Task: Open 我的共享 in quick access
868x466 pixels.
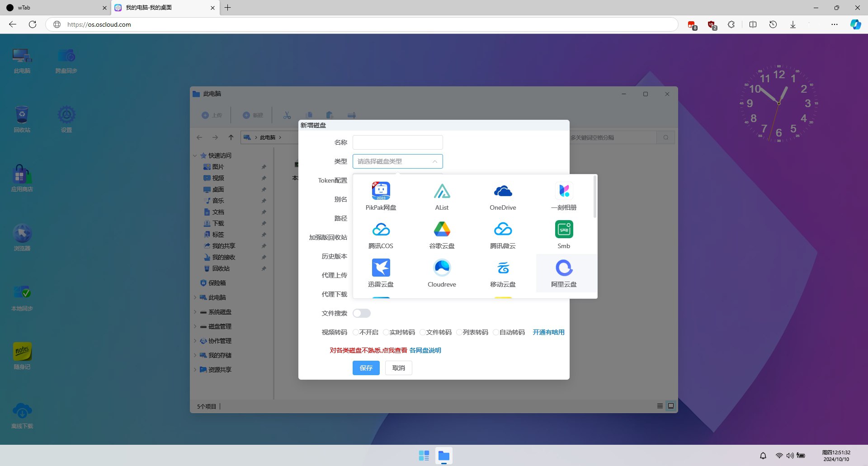Action: click(219, 246)
